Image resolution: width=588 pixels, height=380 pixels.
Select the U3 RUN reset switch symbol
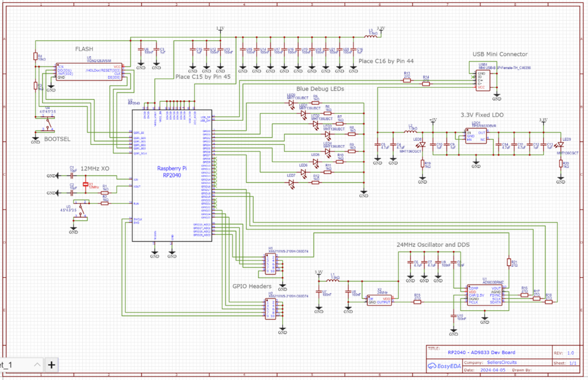click(80, 209)
